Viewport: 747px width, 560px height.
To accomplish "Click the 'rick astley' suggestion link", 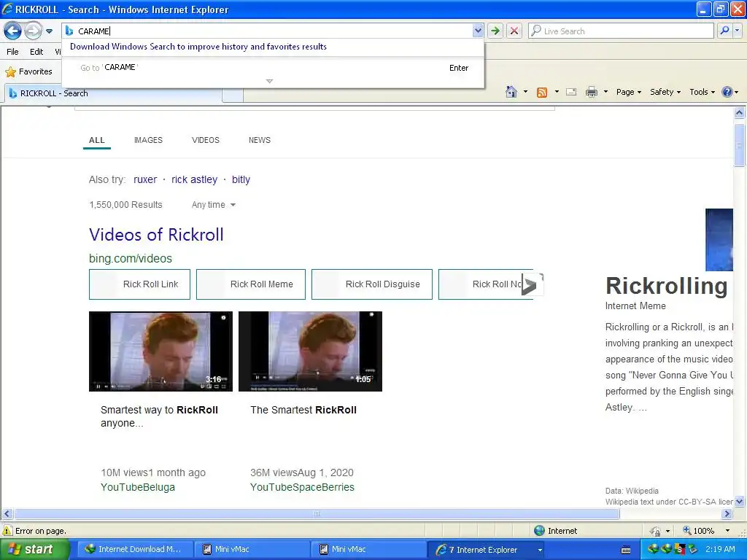I will (x=194, y=179).
